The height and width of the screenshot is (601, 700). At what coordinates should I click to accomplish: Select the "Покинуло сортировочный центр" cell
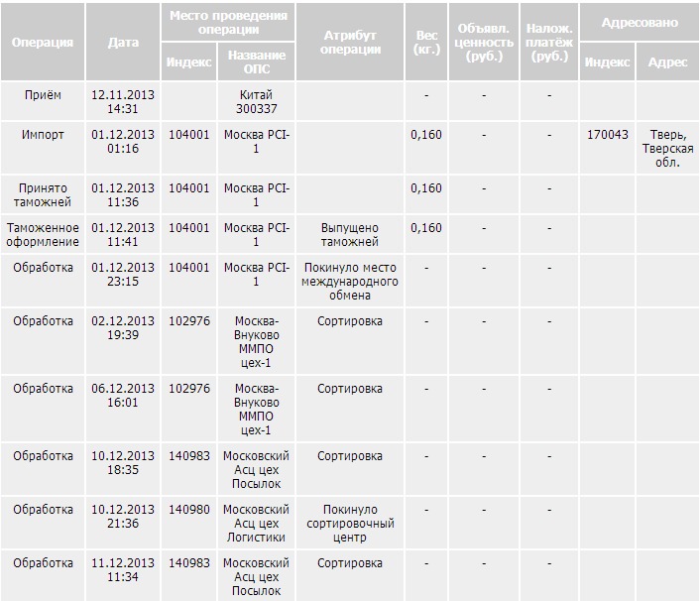click(x=350, y=524)
